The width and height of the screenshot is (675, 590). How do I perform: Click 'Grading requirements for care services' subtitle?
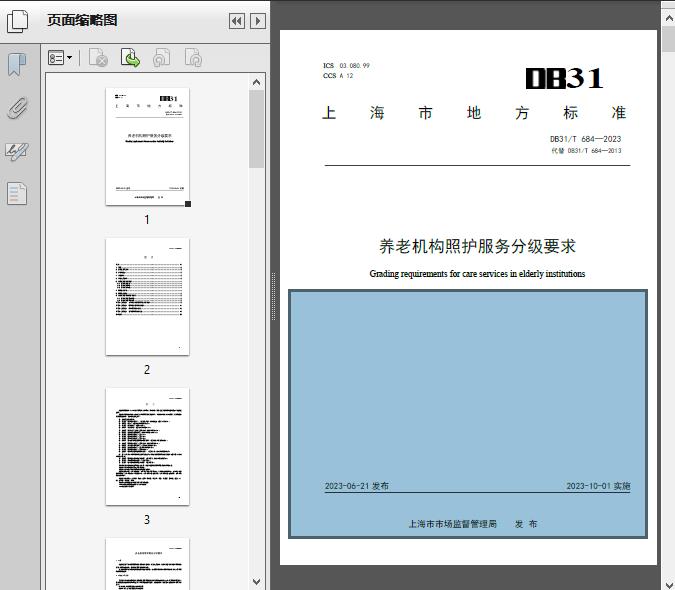coord(477,274)
